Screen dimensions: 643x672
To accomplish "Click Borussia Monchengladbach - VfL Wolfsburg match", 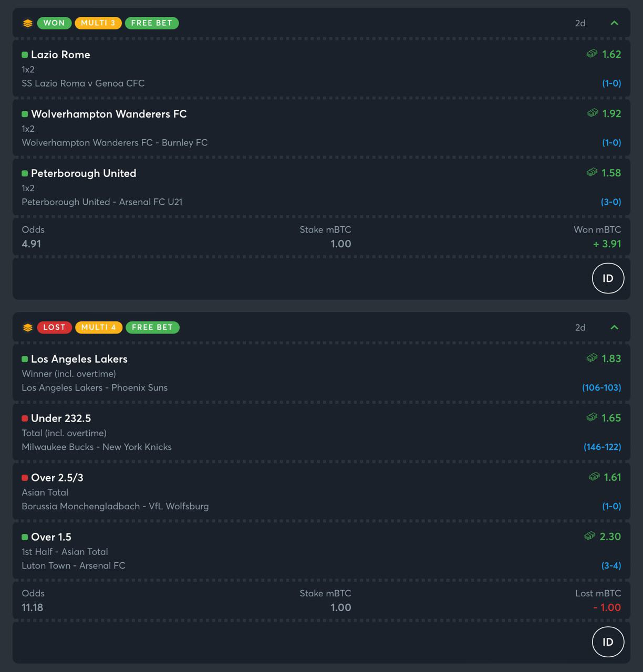I will coord(115,506).
